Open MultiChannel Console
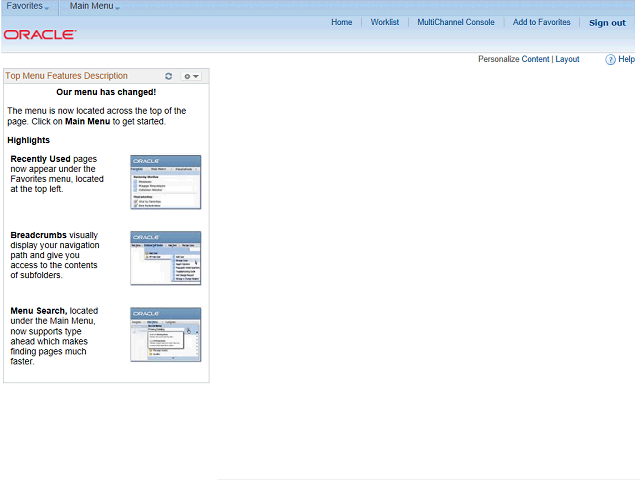The image size is (640, 480). pyautogui.click(x=456, y=22)
